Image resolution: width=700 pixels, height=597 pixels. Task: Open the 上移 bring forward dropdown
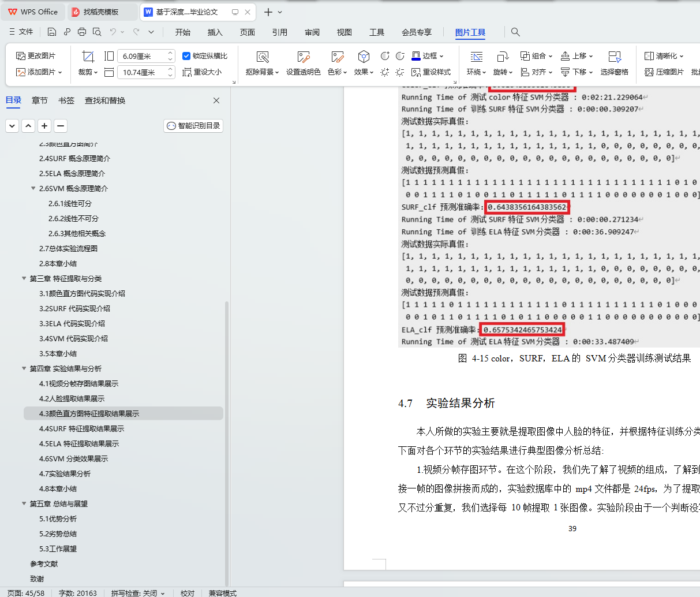[x=590, y=57]
